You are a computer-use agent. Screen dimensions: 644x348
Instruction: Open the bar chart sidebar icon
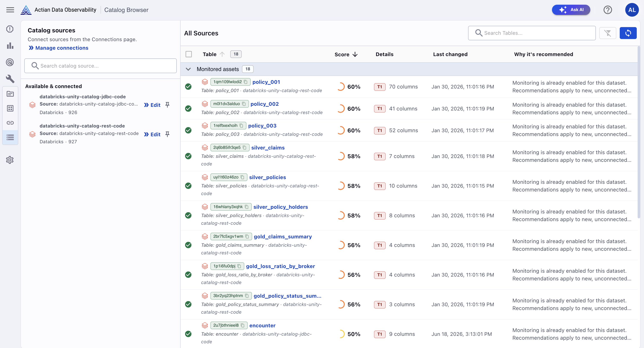(x=10, y=46)
